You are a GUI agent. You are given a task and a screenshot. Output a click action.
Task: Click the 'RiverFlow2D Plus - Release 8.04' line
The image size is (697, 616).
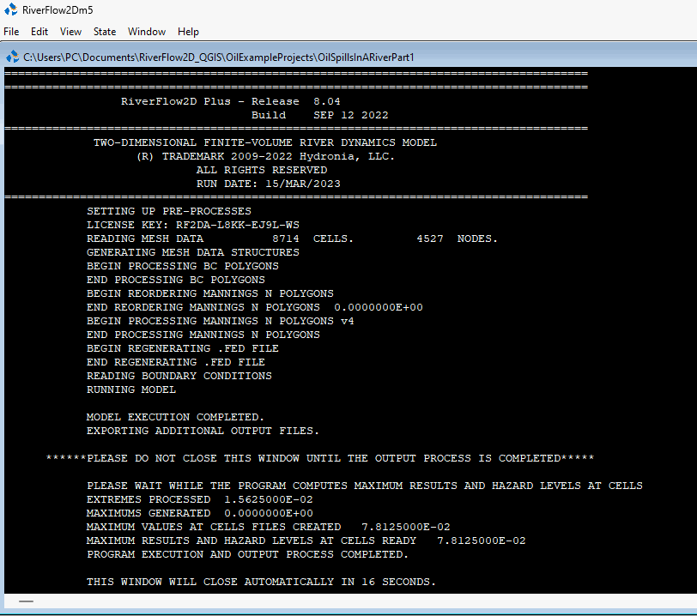(231, 101)
